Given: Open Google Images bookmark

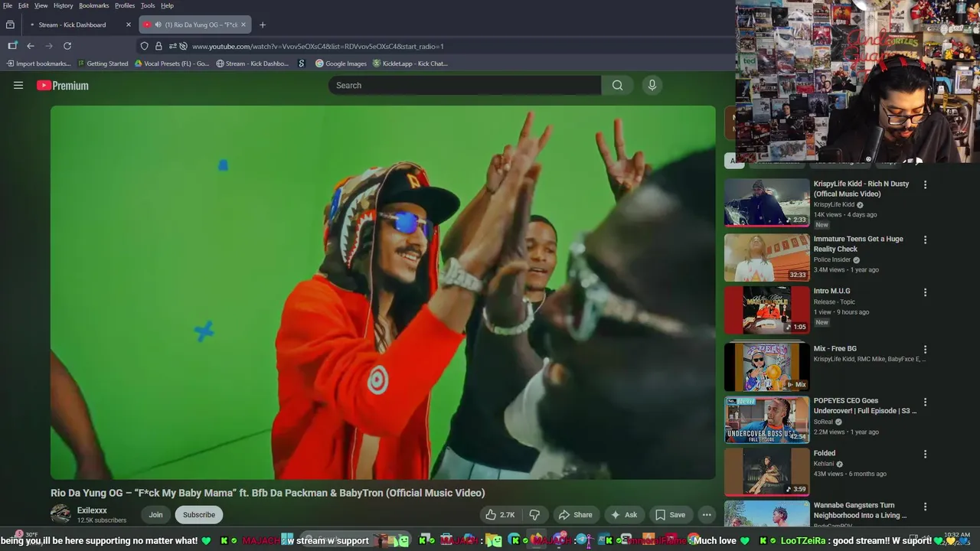Looking at the screenshot, I should pos(341,64).
